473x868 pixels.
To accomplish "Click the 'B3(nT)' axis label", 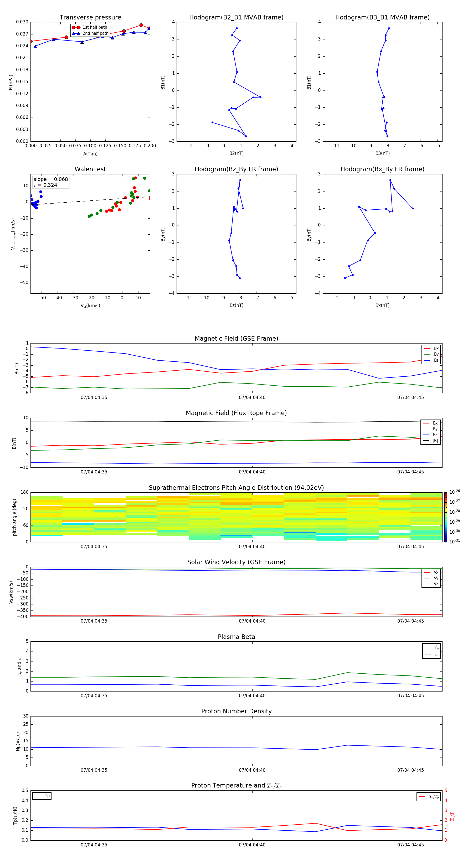I will pos(382,153).
